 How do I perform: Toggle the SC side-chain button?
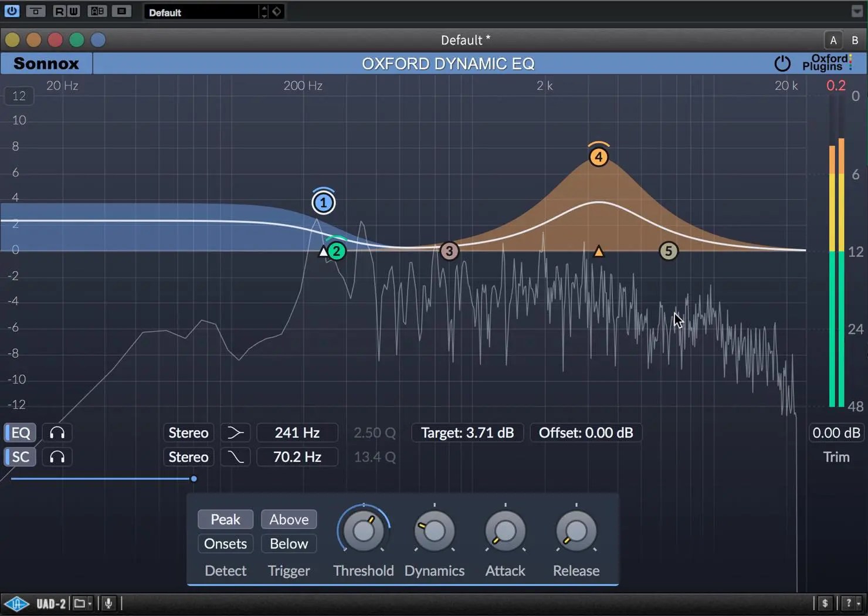coord(21,457)
